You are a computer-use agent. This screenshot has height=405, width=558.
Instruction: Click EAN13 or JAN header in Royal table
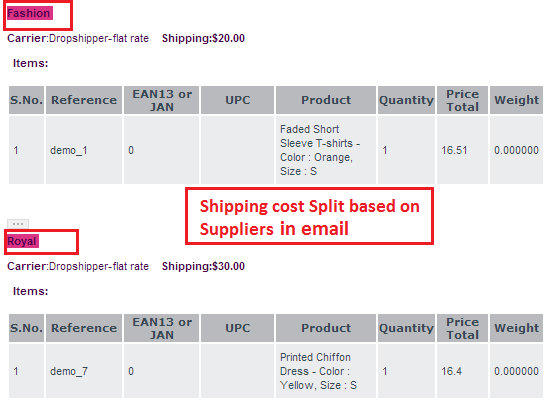click(x=162, y=328)
